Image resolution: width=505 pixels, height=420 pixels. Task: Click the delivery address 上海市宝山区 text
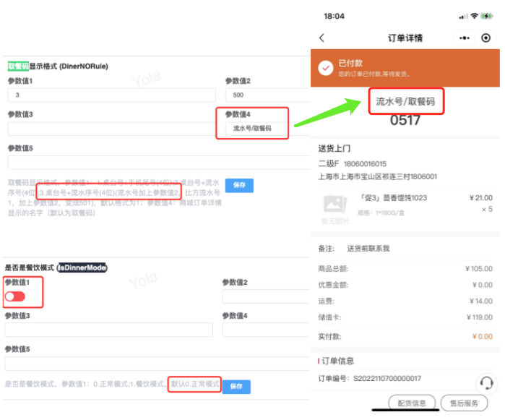click(x=377, y=176)
